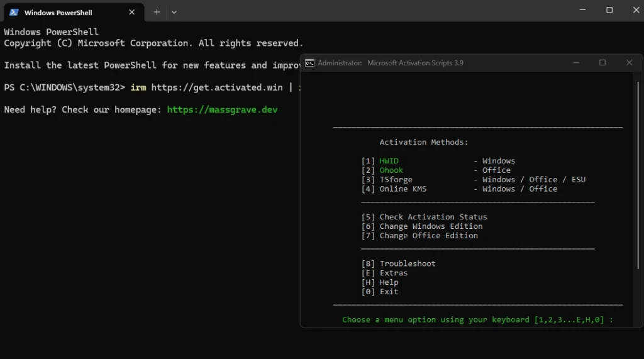
Task: Click the Activation Scripts window scrollbar
Action: (638, 175)
